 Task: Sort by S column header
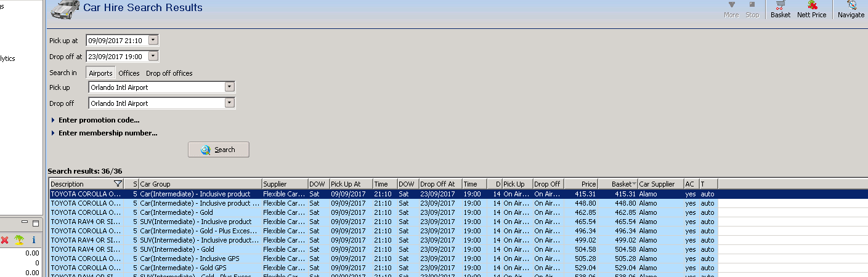[x=131, y=184]
